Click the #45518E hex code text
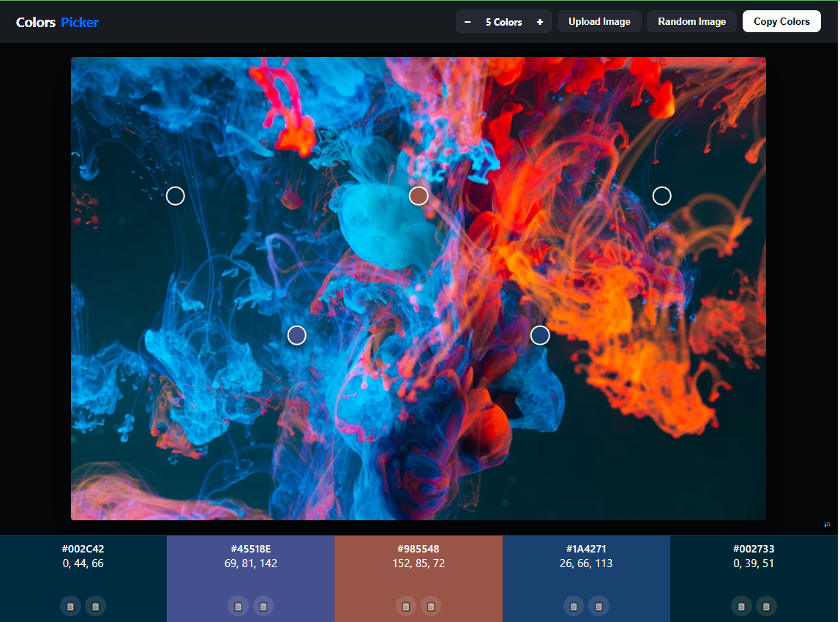Viewport: 840px width, 622px height. [251, 549]
